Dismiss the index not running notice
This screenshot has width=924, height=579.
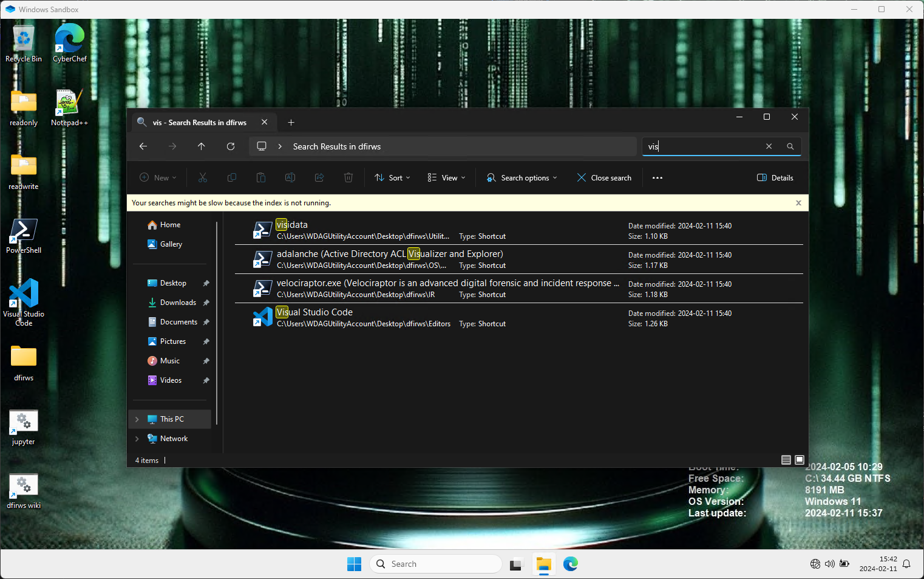click(798, 203)
